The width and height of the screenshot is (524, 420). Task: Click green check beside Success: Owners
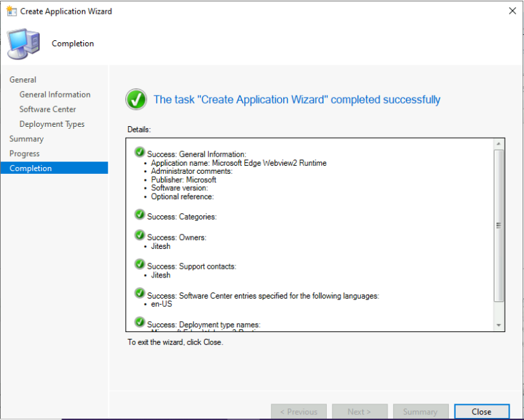[140, 236]
